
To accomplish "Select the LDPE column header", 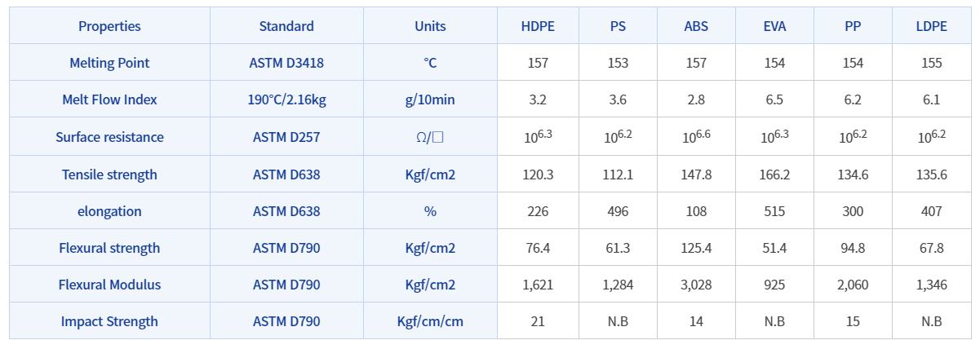I will (931, 26).
